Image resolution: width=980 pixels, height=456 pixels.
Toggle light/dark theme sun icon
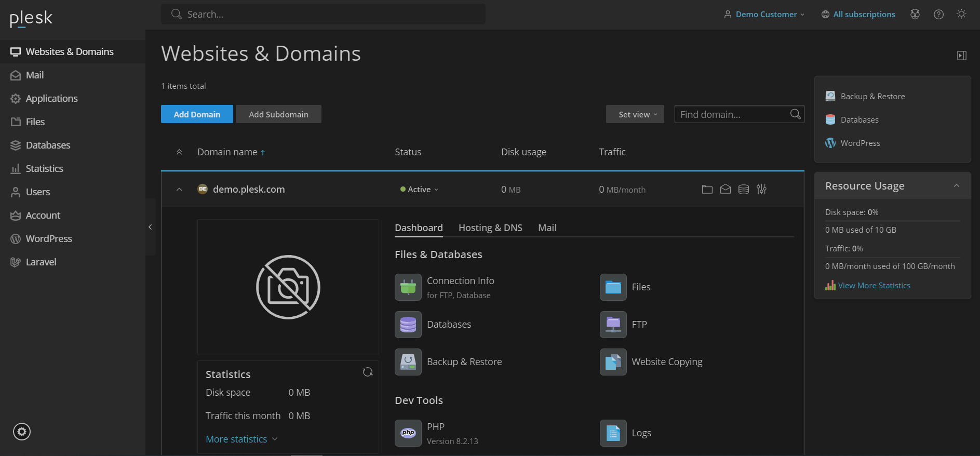pos(961,14)
